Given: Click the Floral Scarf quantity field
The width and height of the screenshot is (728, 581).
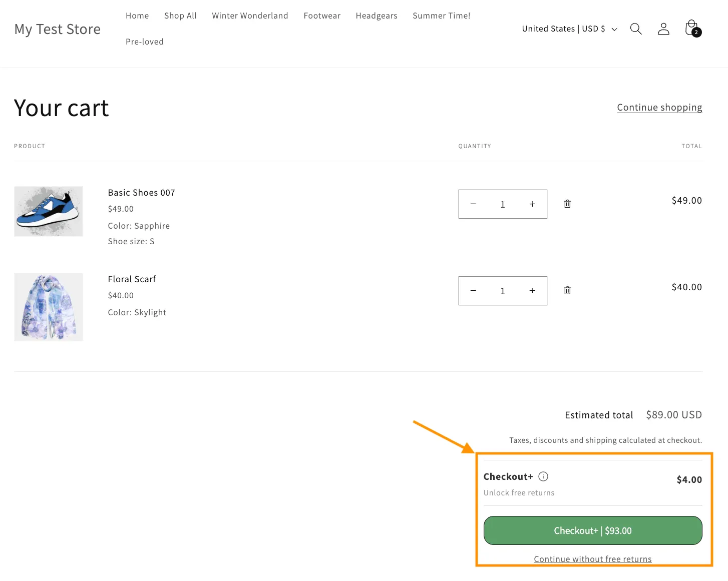Looking at the screenshot, I should click(x=503, y=291).
